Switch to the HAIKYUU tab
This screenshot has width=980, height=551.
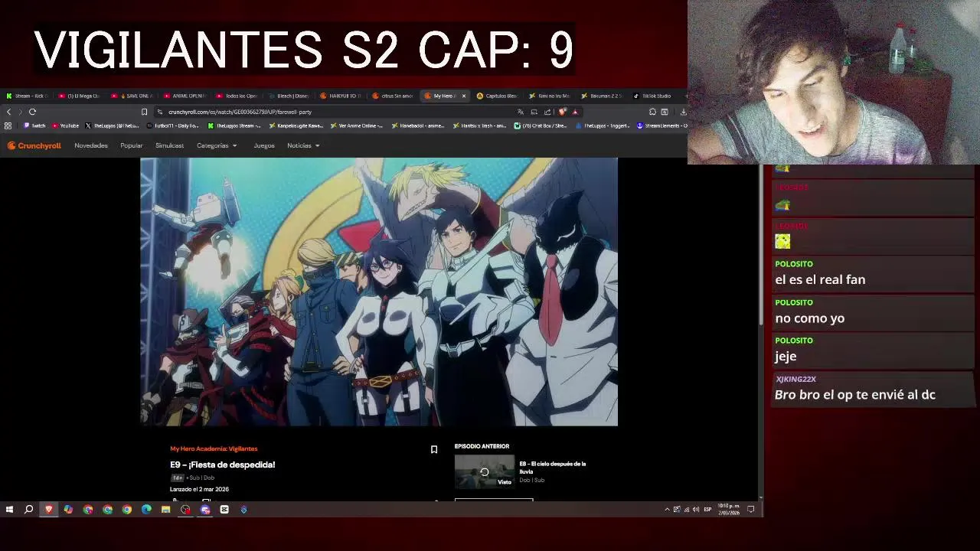point(341,96)
